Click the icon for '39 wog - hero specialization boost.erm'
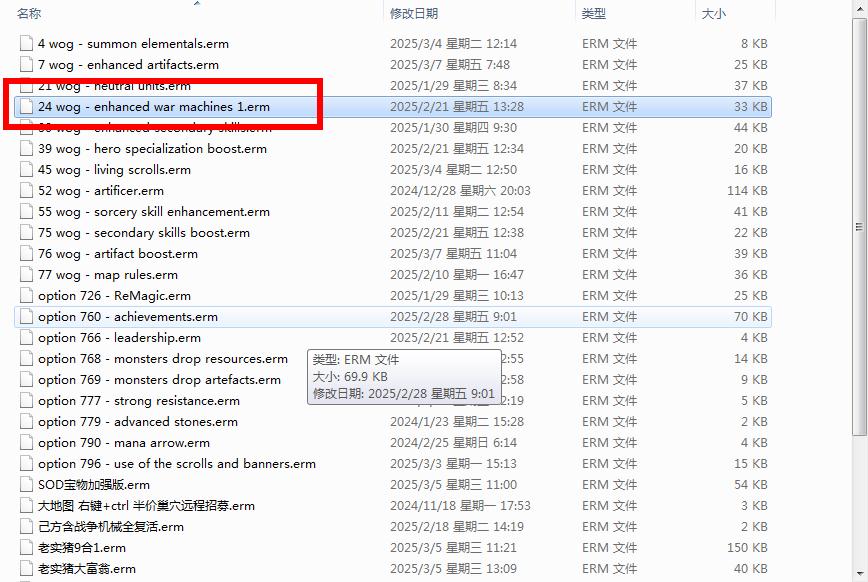868x582 pixels. tap(26, 148)
